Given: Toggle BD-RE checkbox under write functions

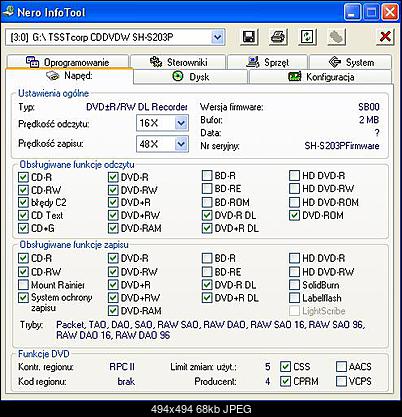Looking at the screenshot, I should click(x=207, y=272).
